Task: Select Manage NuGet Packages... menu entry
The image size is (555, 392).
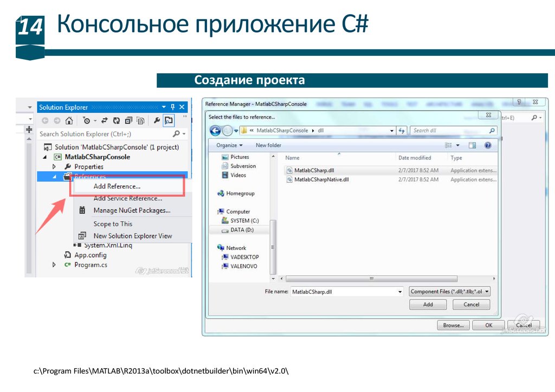Action: click(x=132, y=210)
